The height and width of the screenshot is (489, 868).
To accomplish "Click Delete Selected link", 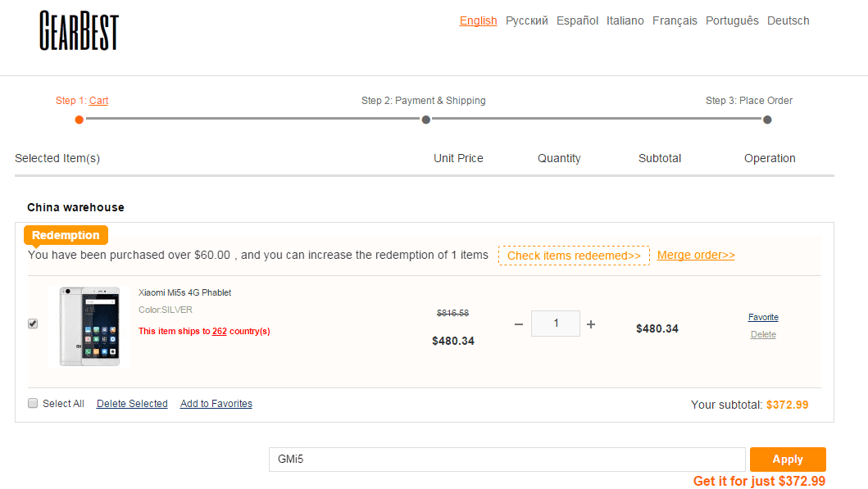I will [x=132, y=404].
